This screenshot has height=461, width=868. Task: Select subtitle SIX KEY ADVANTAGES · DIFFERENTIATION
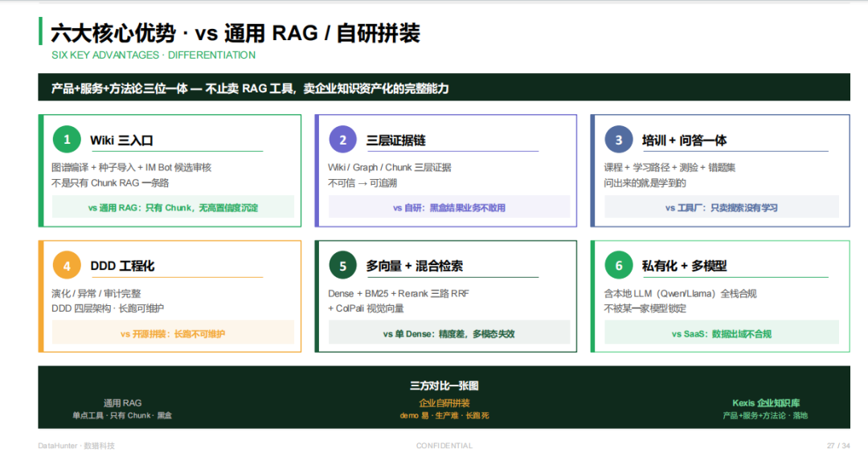pyautogui.click(x=154, y=55)
